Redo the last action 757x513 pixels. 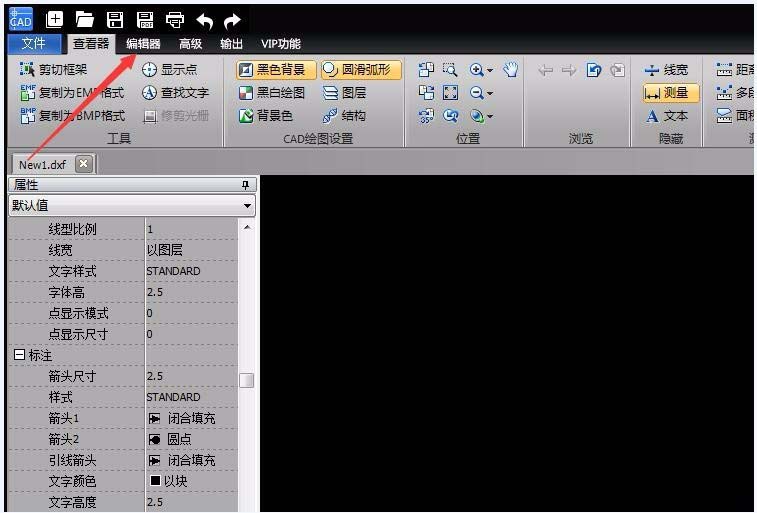233,21
